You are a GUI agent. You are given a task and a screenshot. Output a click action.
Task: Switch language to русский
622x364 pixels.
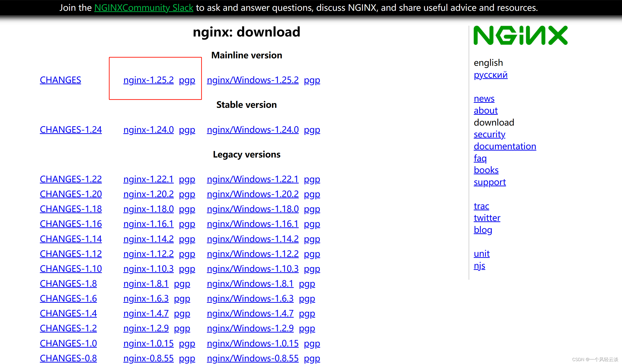click(x=491, y=75)
